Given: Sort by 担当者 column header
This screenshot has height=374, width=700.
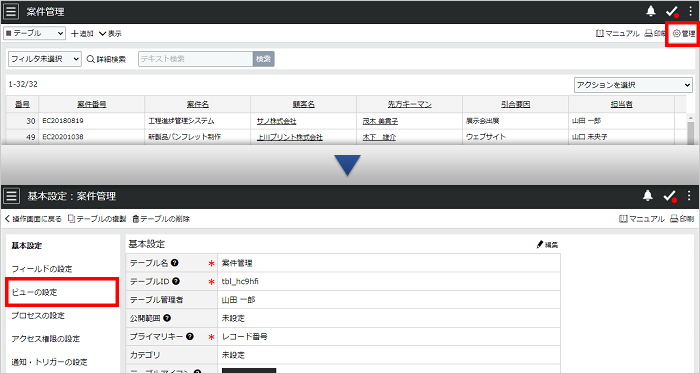Looking at the screenshot, I should point(621,104).
